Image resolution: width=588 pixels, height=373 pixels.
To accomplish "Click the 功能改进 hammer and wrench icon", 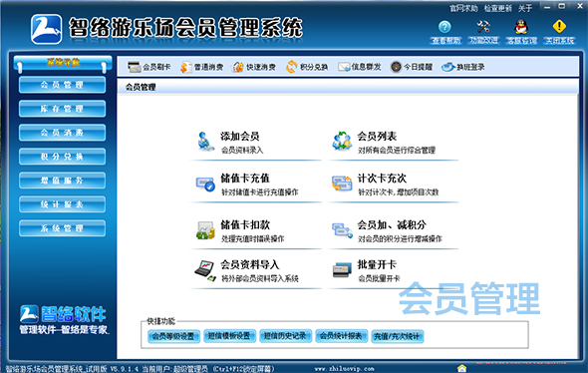I will (x=483, y=27).
